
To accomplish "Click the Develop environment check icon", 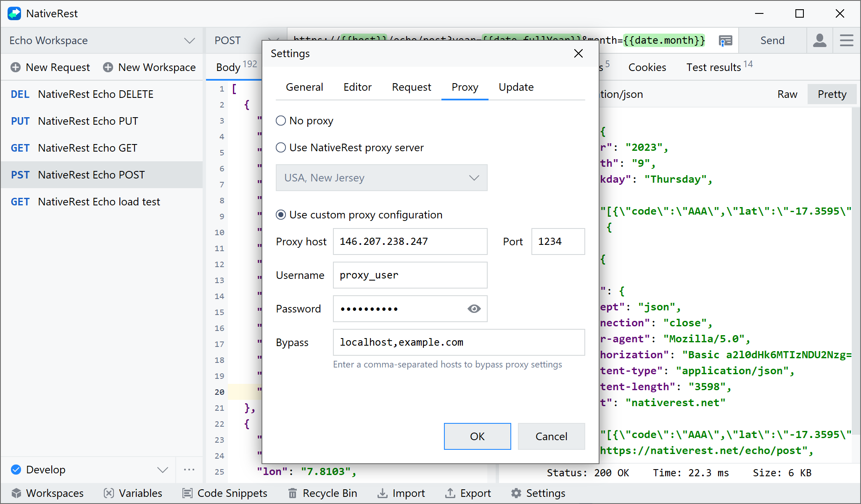I will tap(16, 470).
